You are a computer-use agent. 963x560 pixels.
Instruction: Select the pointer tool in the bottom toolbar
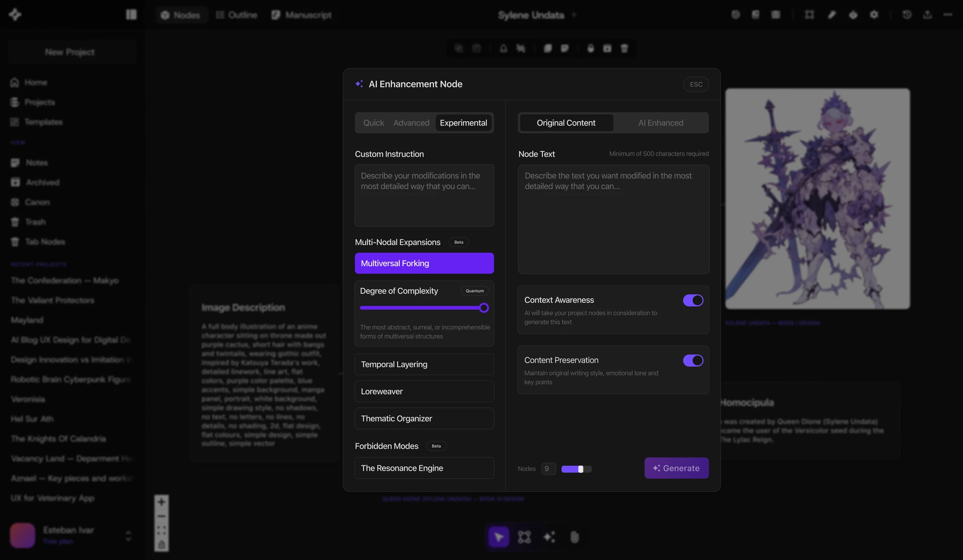pos(498,536)
